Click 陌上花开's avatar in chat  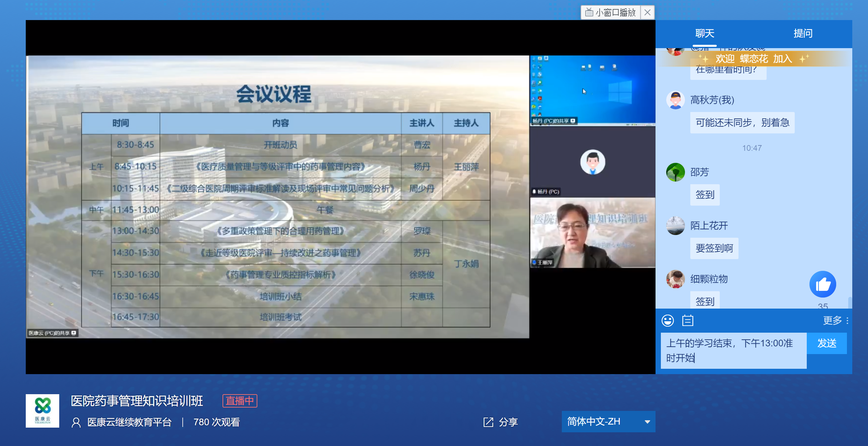pyautogui.click(x=675, y=226)
